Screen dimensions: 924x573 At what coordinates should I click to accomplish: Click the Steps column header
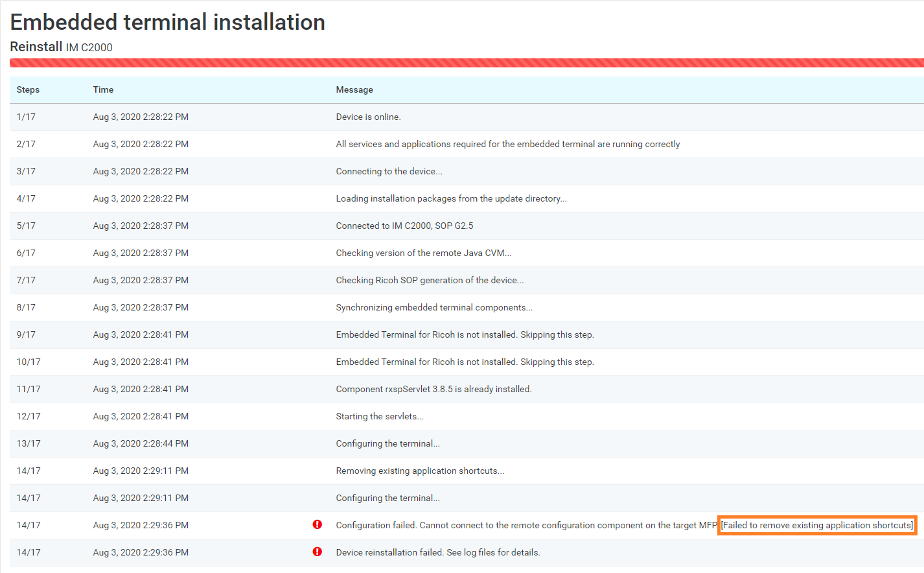point(28,89)
